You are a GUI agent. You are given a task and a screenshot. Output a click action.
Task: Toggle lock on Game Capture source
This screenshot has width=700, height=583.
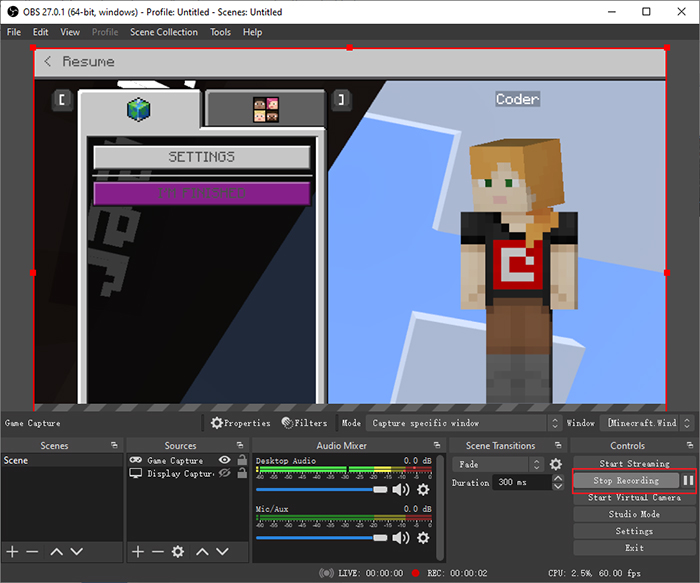242,460
